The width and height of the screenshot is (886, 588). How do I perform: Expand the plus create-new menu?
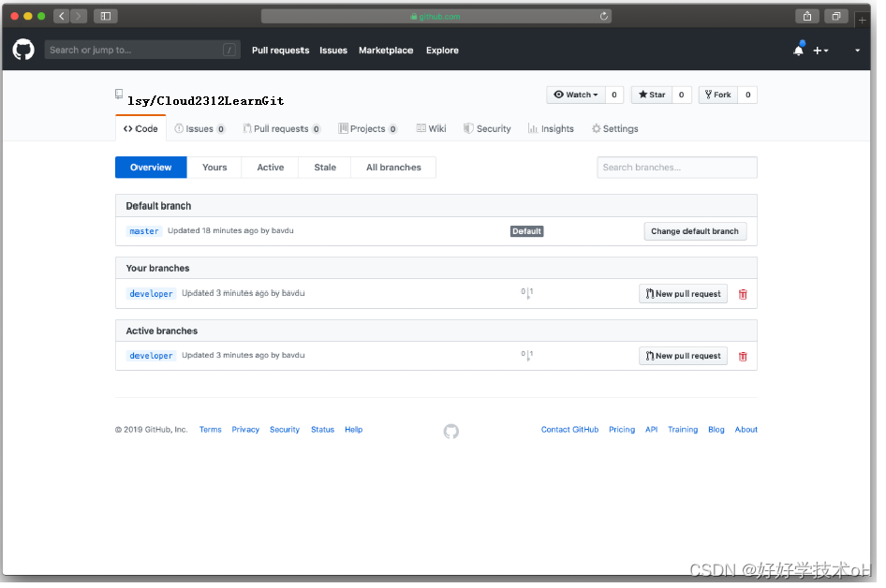(820, 51)
